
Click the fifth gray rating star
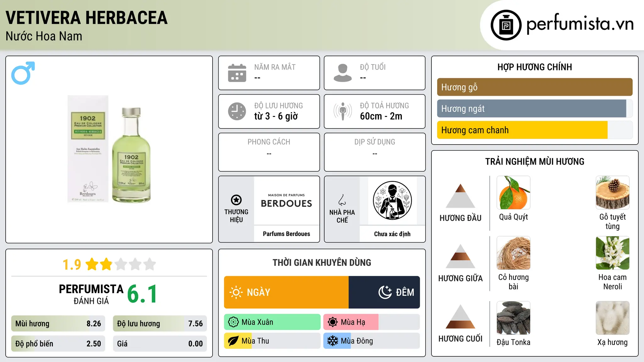pyautogui.click(x=150, y=264)
